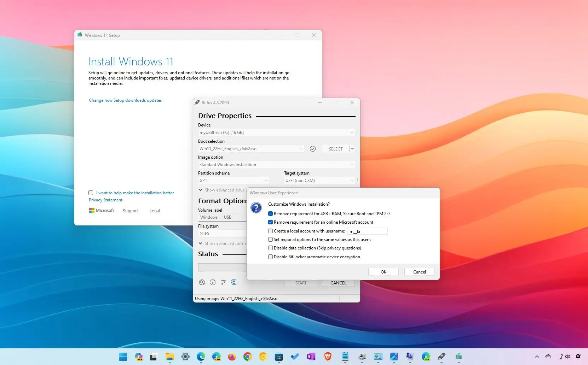Open the Device dropdown showing myUSBflash
Image resolution: width=588 pixels, height=365 pixels.
point(276,132)
